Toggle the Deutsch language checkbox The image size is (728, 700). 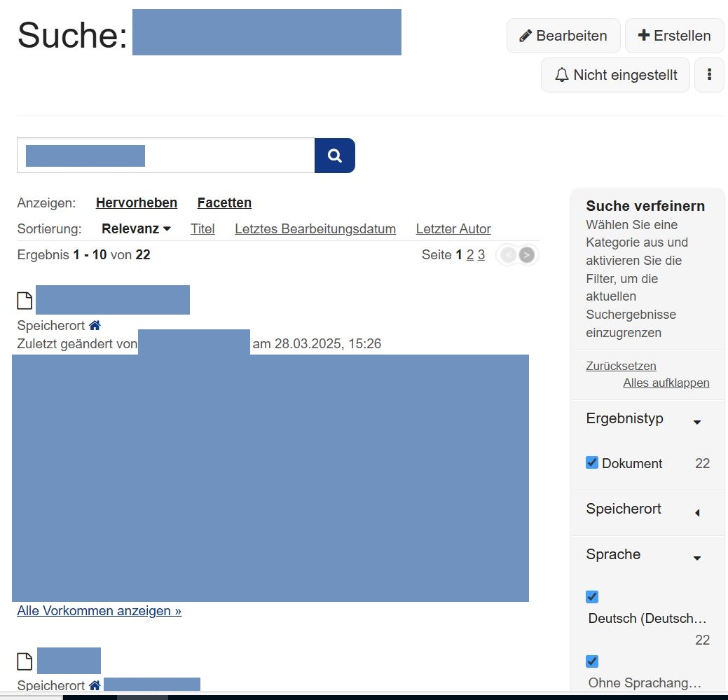(x=592, y=597)
